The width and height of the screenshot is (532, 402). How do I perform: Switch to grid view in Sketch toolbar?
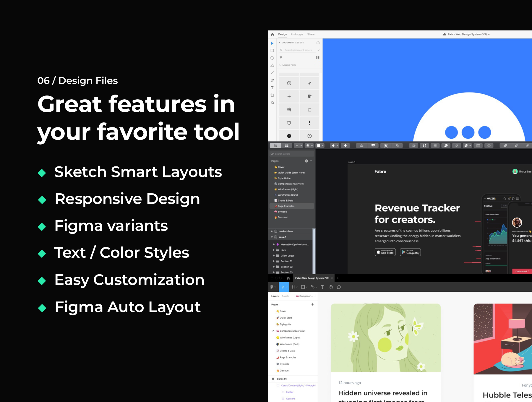[287, 145]
